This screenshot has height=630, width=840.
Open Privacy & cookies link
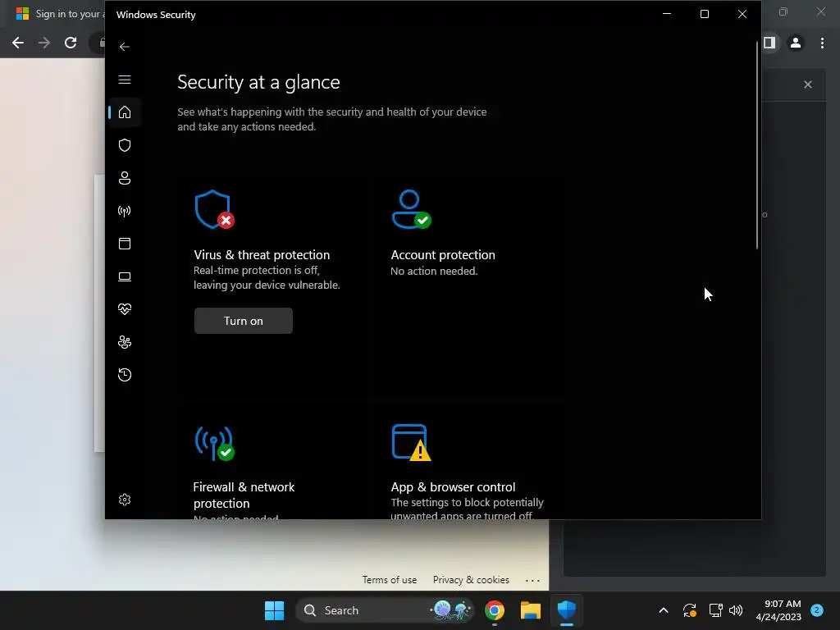click(471, 580)
